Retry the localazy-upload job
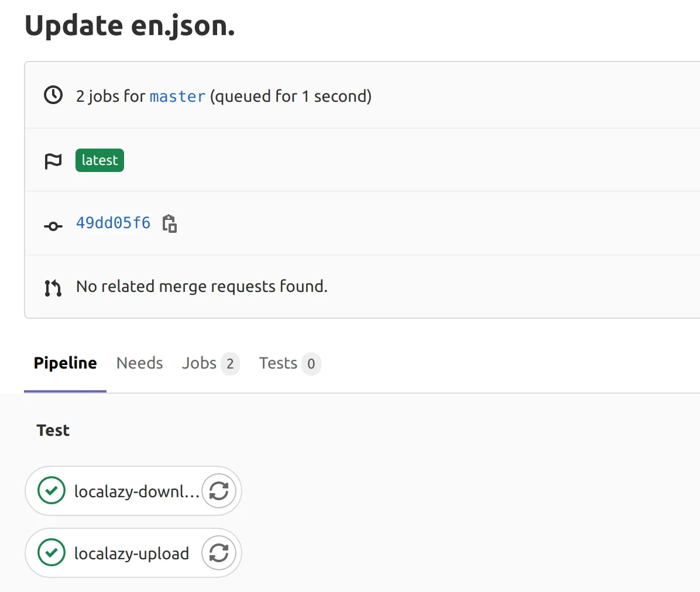Image resolution: width=700 pixels, height=592 pixels. click(x=219, y=553)
